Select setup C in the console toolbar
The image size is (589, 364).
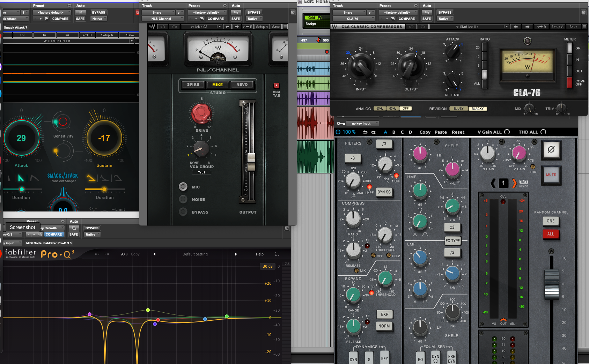[402, 132]
